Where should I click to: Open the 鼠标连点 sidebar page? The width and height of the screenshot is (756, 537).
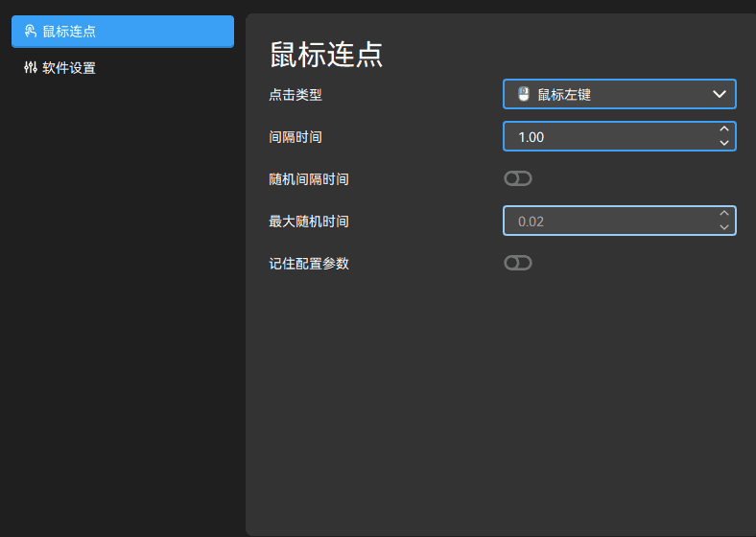(123, 32)
